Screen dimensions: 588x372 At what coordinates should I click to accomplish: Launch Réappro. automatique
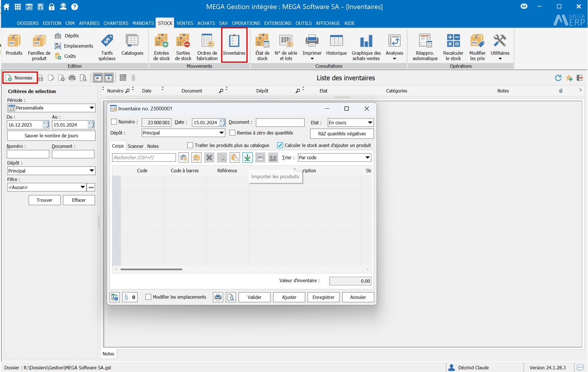pos(425,47)
